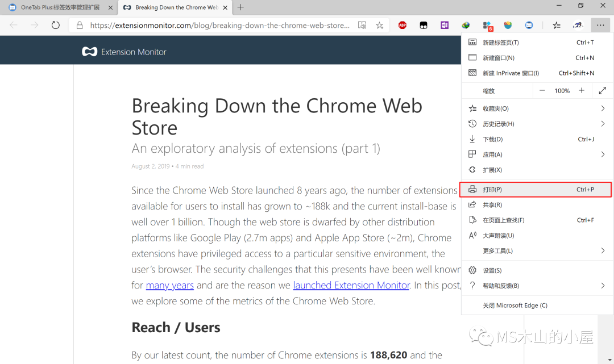Screen dimensions: 614x364
Task: Open 扩展(X) from the menu
Action: tap(537, 170)
